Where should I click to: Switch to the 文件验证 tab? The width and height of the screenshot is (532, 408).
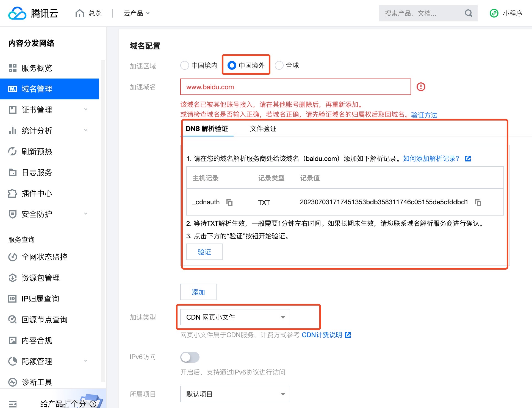263,129
